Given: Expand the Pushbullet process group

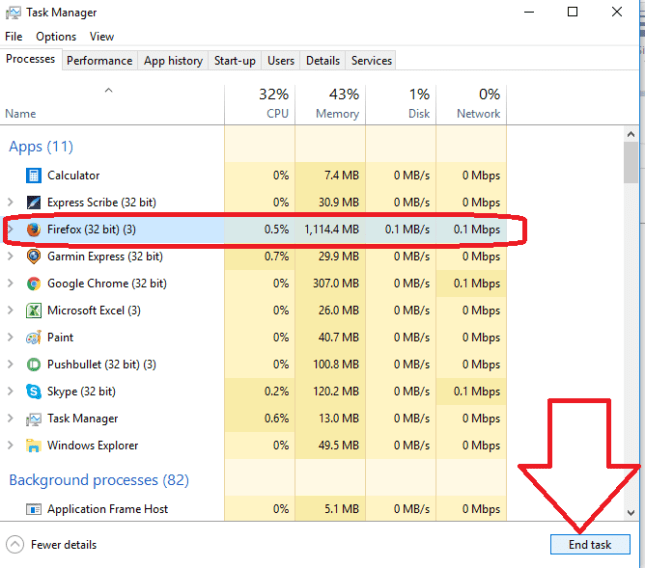Looking at the screenshot, I should click(x=10, y=365).
